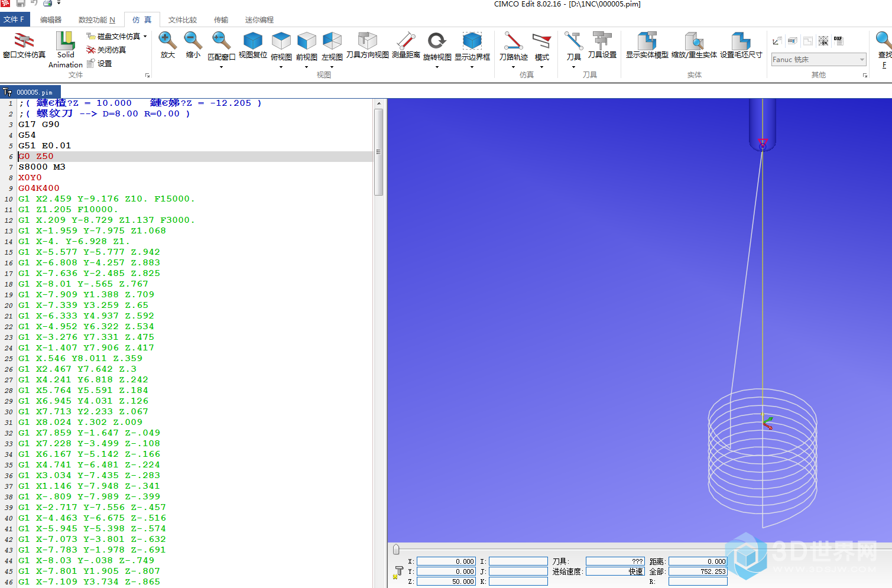The image size is (892, 588).
Task: Expand the 匹配窗口 dropdown arrow
Action: pyautogui.click(x=221, y=67)
